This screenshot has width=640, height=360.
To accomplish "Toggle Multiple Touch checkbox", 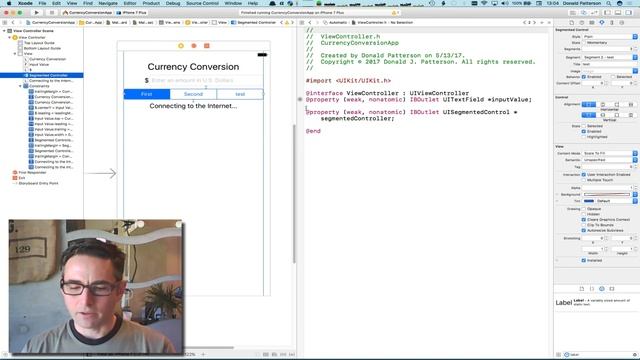I will pyautogui.click(x=584, y=180).
